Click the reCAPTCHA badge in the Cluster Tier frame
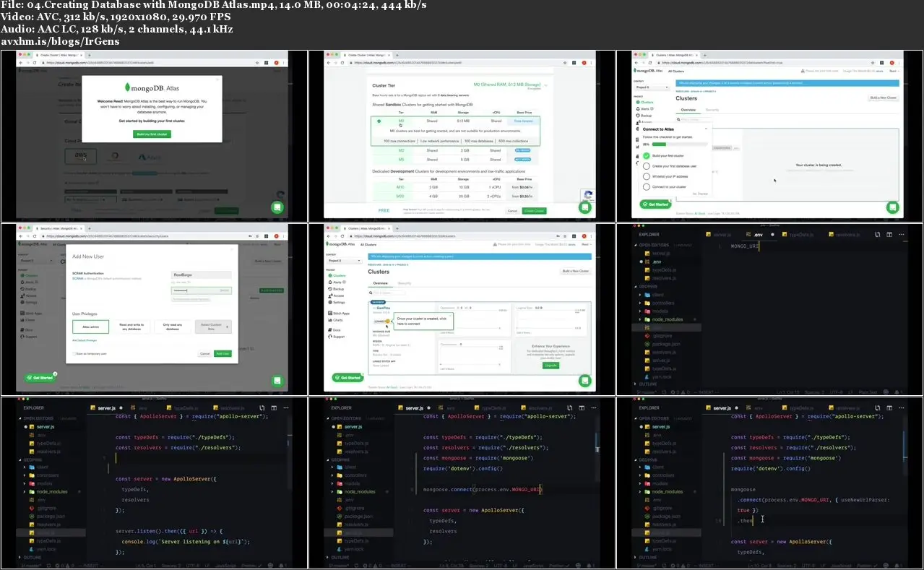 coord(587,195)
